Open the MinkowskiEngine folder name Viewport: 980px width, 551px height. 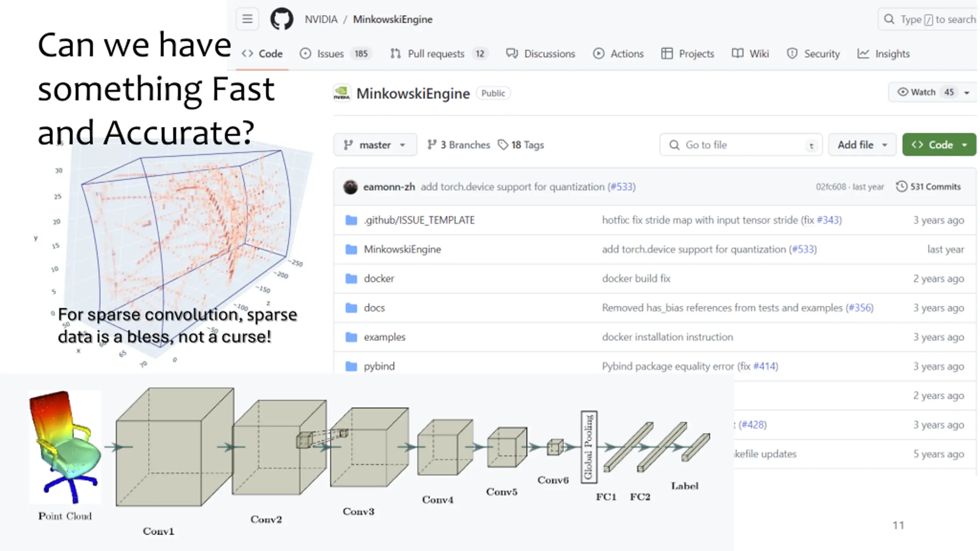click(x=402, y=249)
